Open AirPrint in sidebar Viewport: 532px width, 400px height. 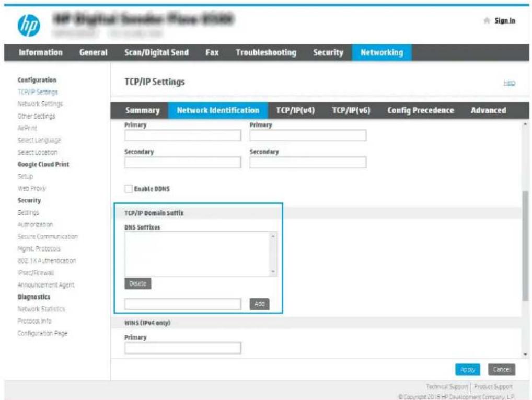[x=27, y=128]
